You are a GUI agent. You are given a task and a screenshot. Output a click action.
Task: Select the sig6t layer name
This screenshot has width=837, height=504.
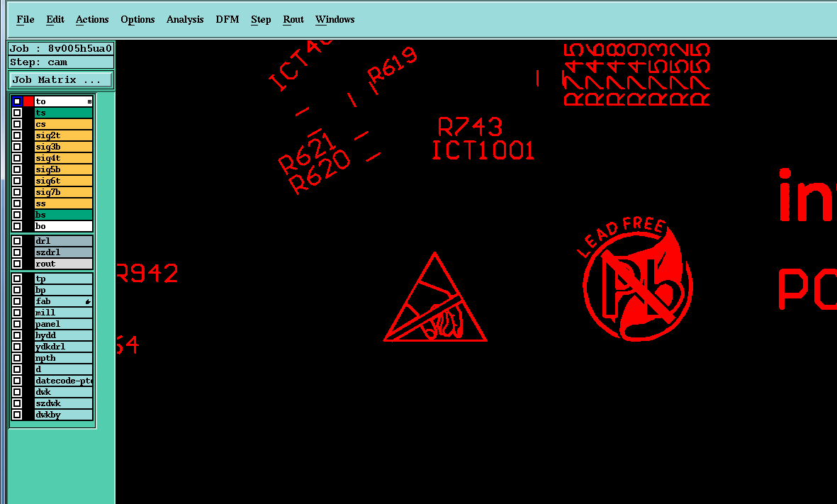(64, 181)
